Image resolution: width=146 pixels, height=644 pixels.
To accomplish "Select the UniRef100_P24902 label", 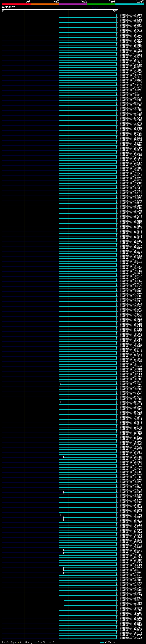I will [131, 480].
